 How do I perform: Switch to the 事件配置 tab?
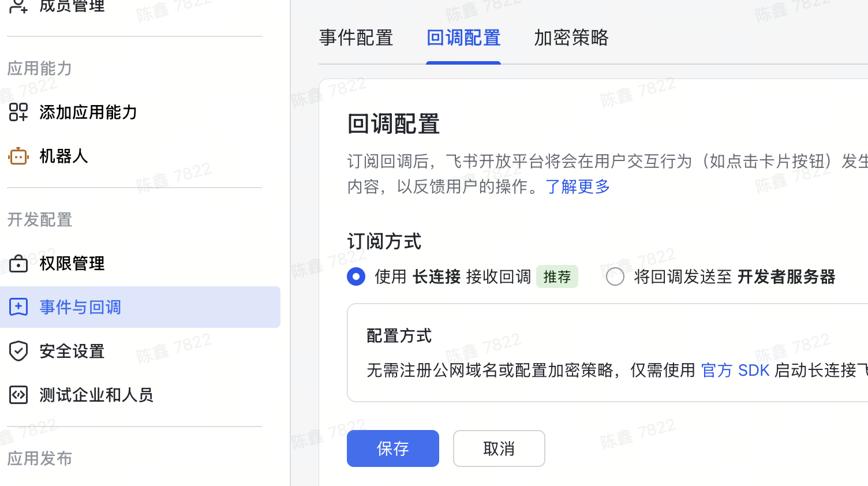[356, 38]
